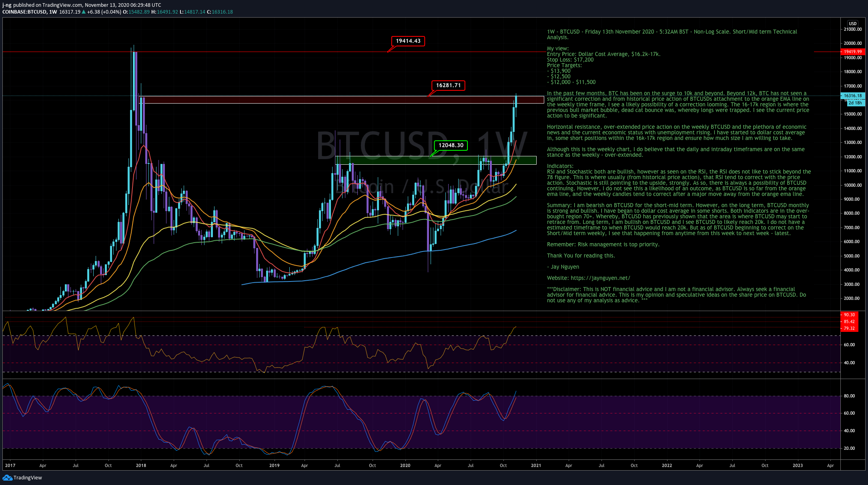This screenshot has width=868, height=485.
Task: Click the 'My view:' heading text
Action: (557, 48)
